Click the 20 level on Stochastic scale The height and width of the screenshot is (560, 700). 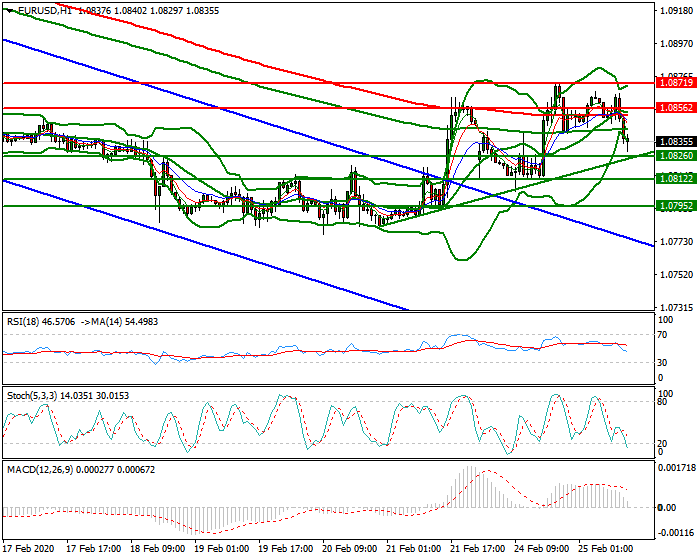[662, 444]
